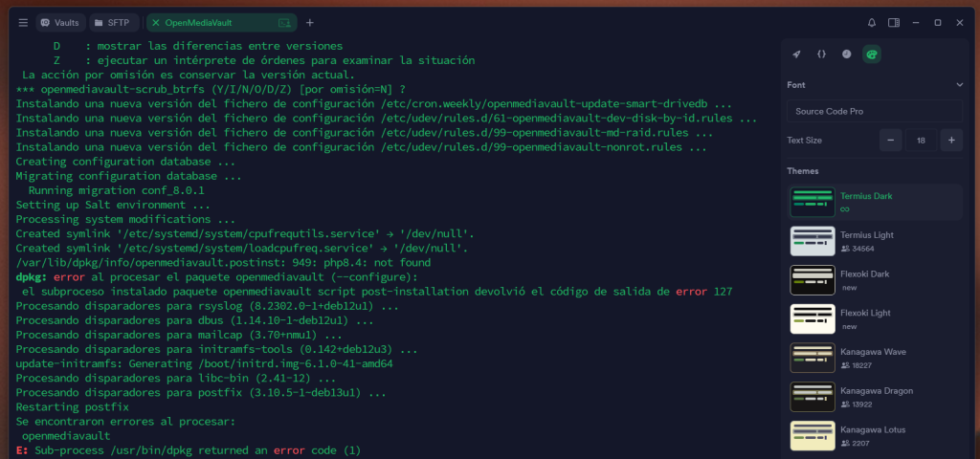Click the 'dpkg: error al procesar' line
980x459 pixels.
(x=217, y=277)
